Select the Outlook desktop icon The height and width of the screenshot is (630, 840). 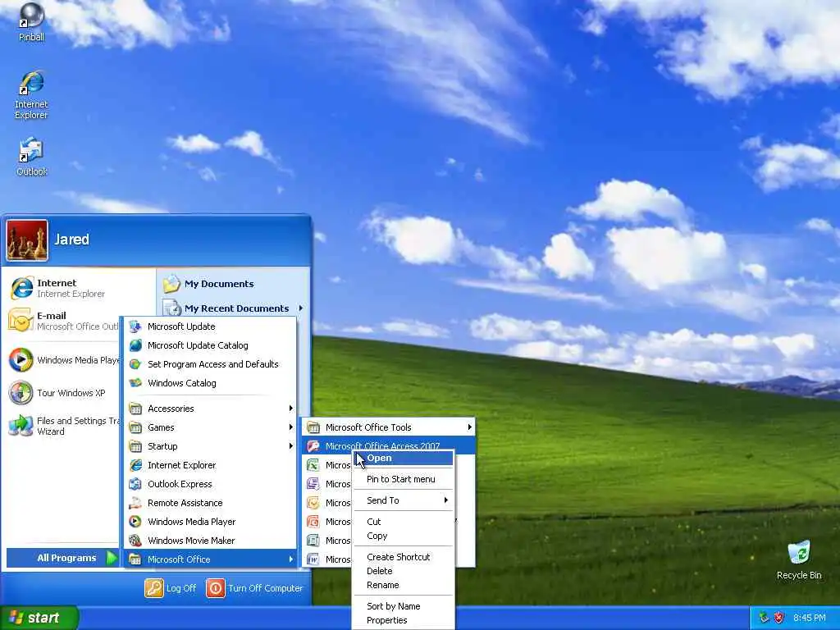point(31,157)
